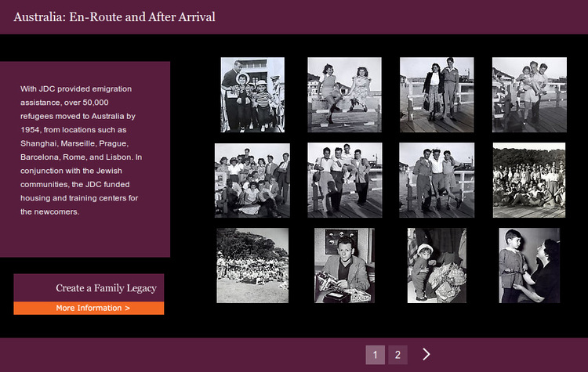Select gallery page 1
Viewport: 588px width, 372px height.
(375, 355)
